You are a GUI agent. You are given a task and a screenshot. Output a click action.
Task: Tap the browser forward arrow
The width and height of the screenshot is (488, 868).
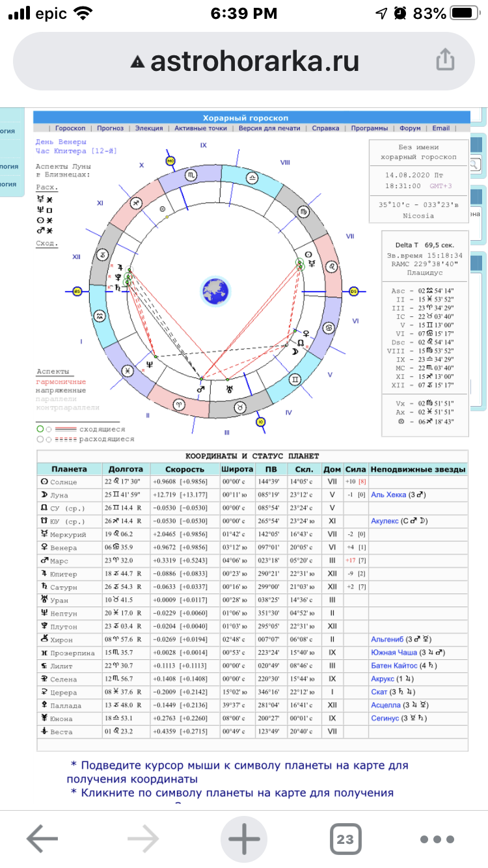[143, 839]
